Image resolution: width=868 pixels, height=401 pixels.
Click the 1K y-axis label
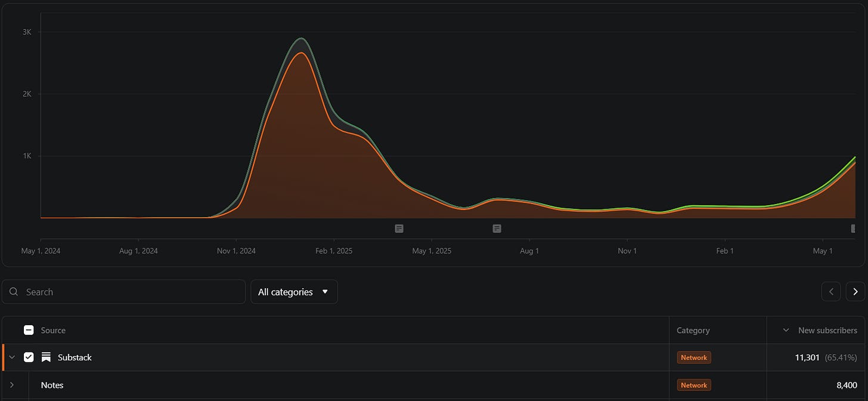(x=27, y=156)
